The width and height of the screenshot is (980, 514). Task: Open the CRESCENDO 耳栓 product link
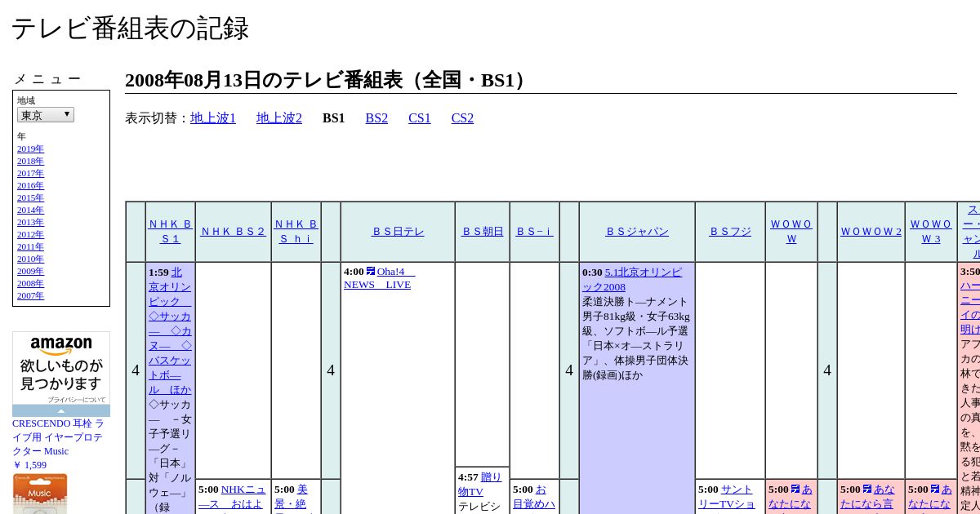pos(58,437)
